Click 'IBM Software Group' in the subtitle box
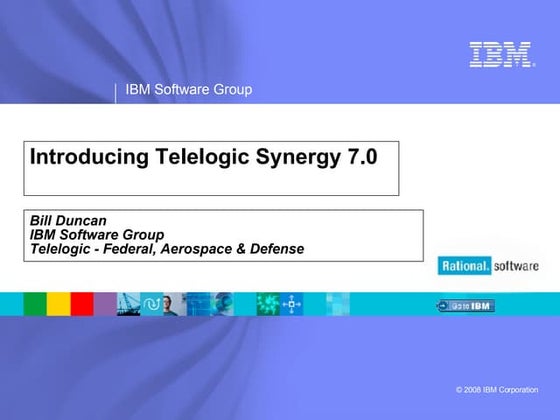The height and width of the screenshot is (420, 560). click(97, 235)
